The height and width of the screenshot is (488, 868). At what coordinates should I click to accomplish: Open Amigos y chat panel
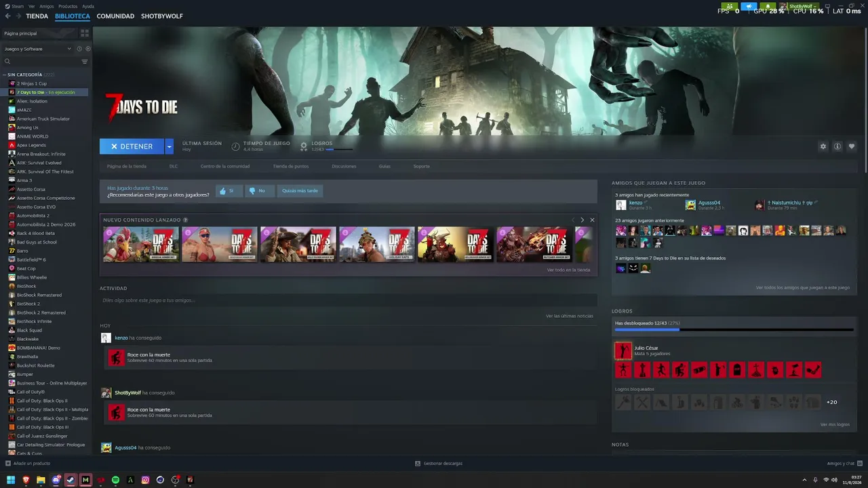[844, 464]
